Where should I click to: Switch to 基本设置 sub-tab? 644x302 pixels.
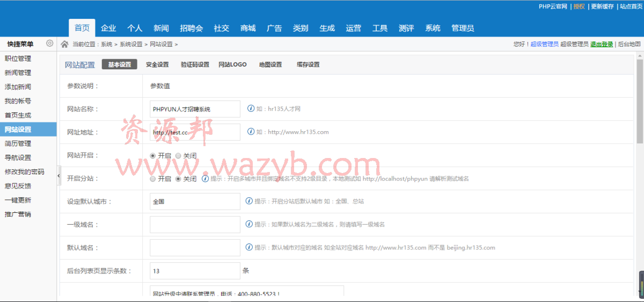[x=120, y=64]
